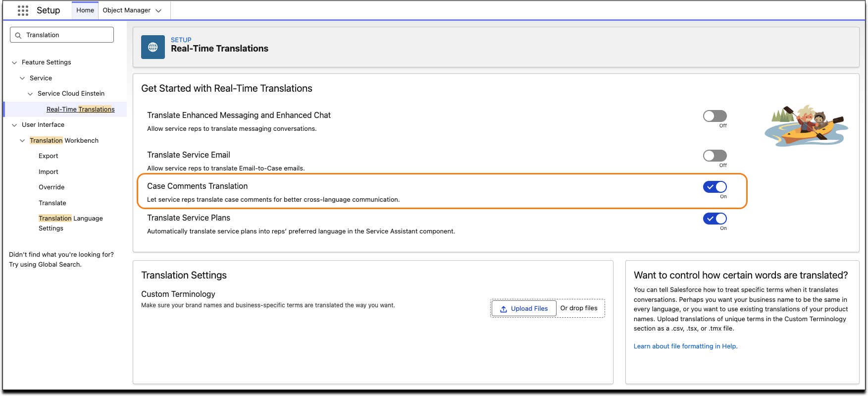Disable the Case Comments Translation toggle
Screen dimensions: 868x396
(715, 187)
